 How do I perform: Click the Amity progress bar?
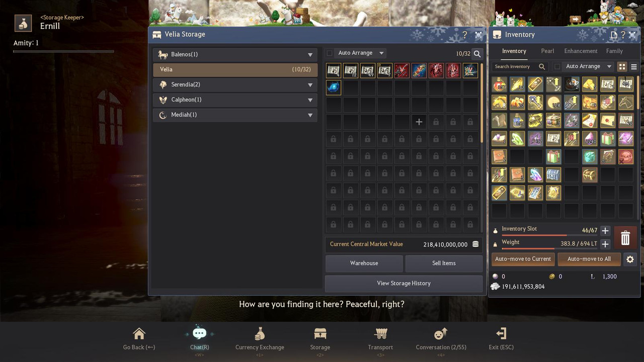(63, 51)
